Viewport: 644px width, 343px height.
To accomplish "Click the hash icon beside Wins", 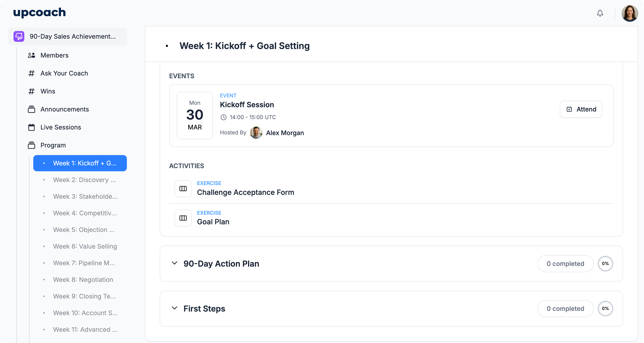I will tap(31, 91).
